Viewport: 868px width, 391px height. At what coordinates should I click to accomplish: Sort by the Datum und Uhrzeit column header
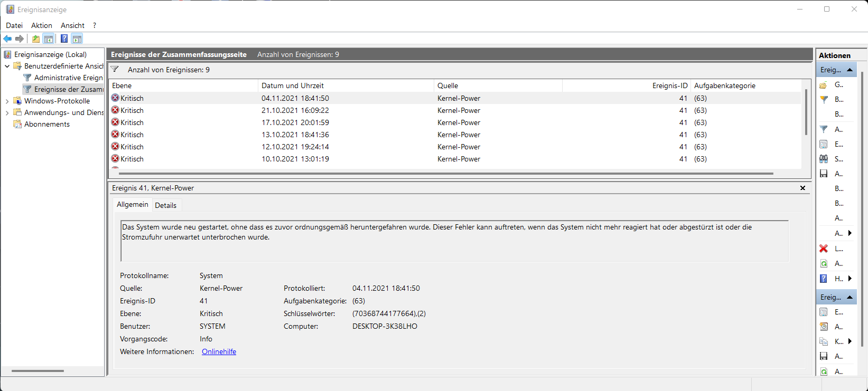[346, 85]
